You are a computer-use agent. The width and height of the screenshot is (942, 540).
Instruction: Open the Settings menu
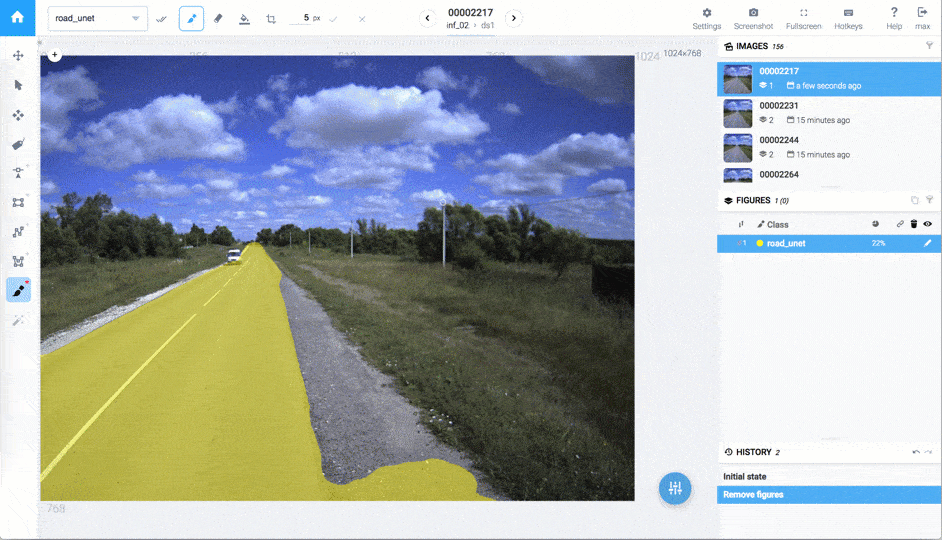click(706, 18)
